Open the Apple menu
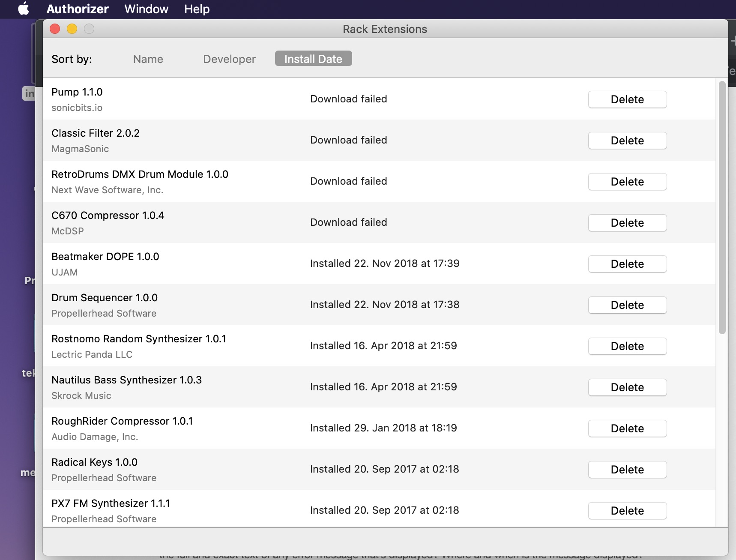 coord(24,9)
